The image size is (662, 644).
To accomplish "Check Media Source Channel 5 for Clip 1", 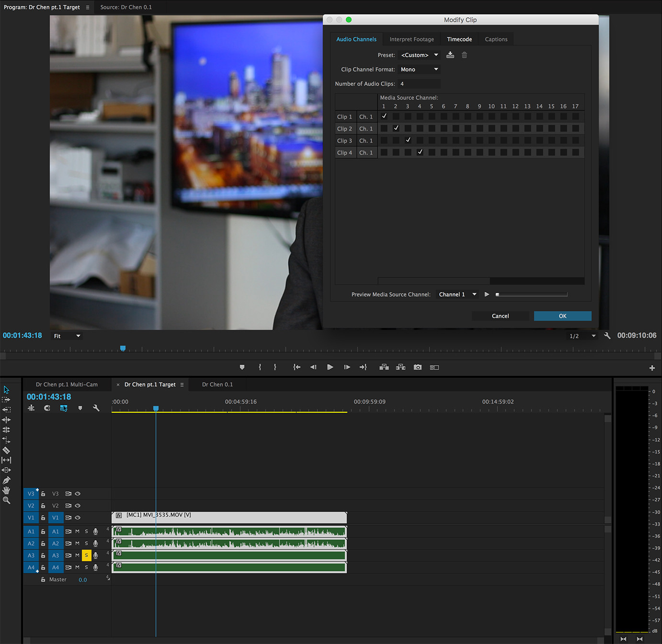I will click(x=432, y=116).
